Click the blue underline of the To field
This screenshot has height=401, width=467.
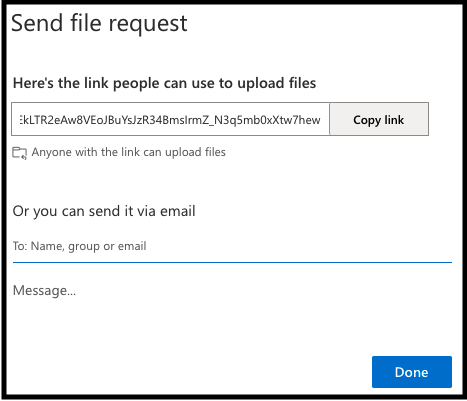[232, 262]
